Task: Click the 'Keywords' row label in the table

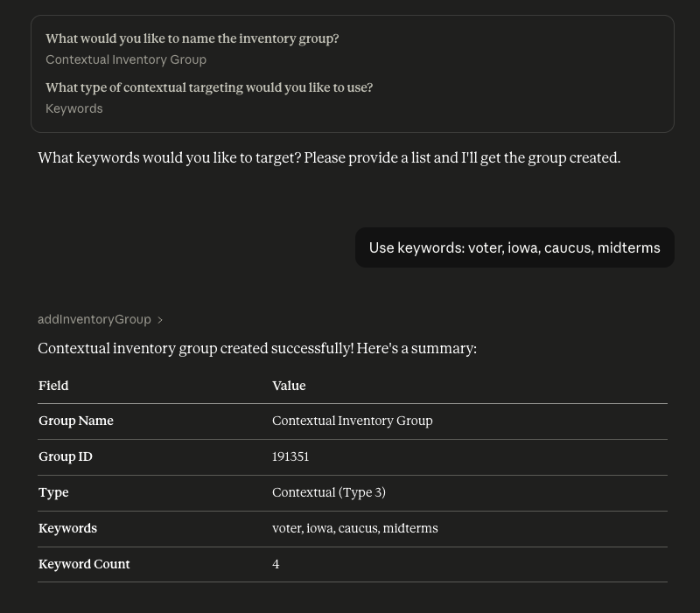Action: 68,528
